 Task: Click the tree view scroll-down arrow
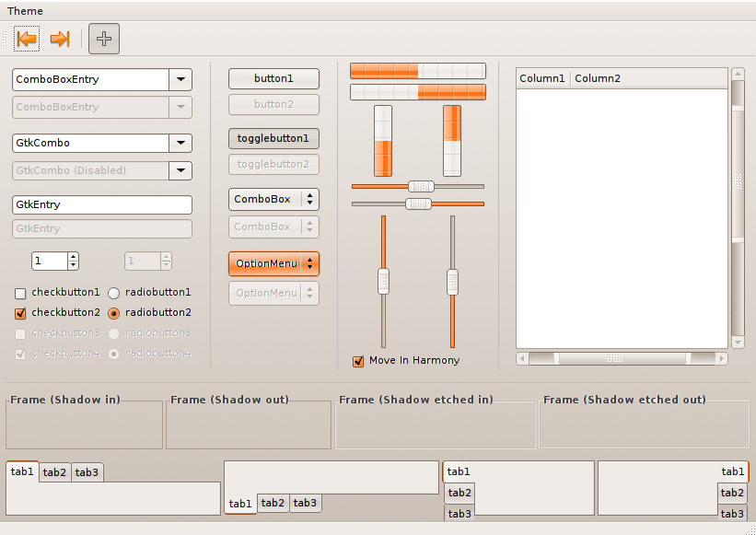coord(738,343)
